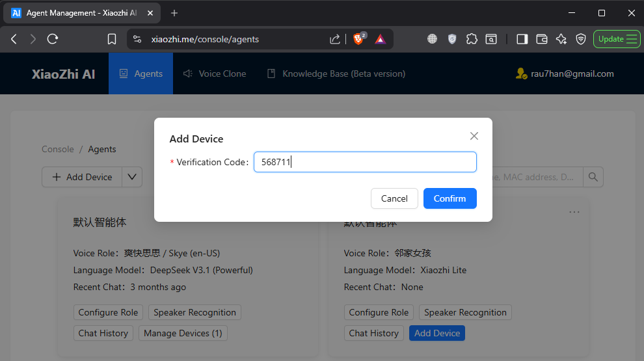Image resolution: width=644 pixels, height=361 pixels.
Task: Maximize the browser window
Action: [602, 13]
